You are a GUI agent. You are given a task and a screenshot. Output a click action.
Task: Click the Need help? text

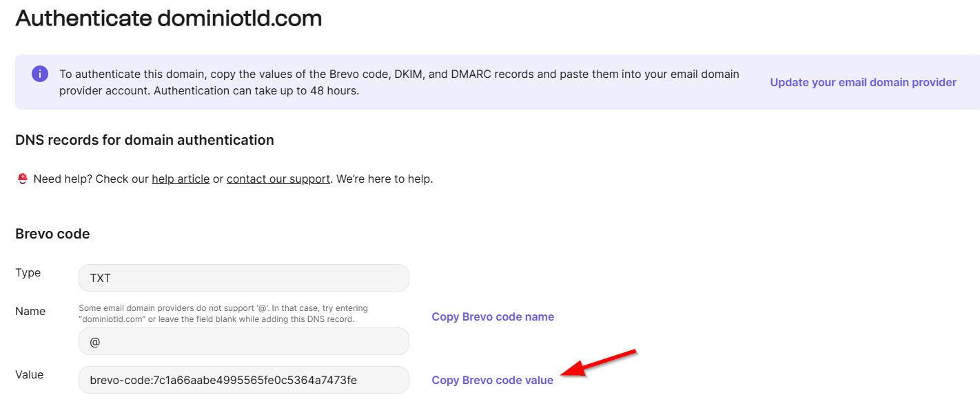tap(63, 179)
